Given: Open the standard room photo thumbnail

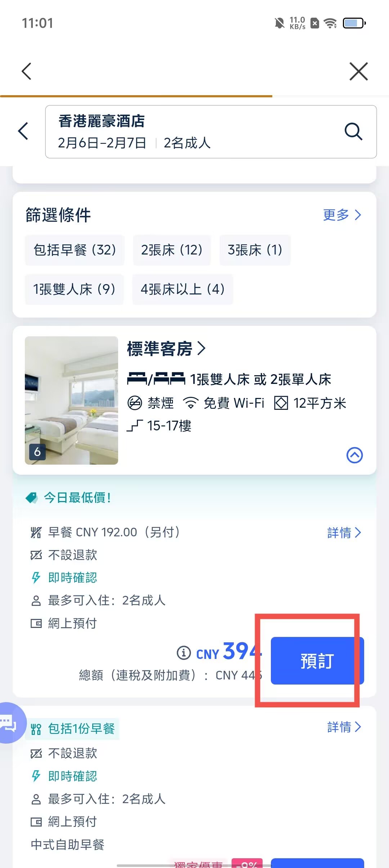Looking at the screenshot, I should pyautogui.click(x=71, y=400).
